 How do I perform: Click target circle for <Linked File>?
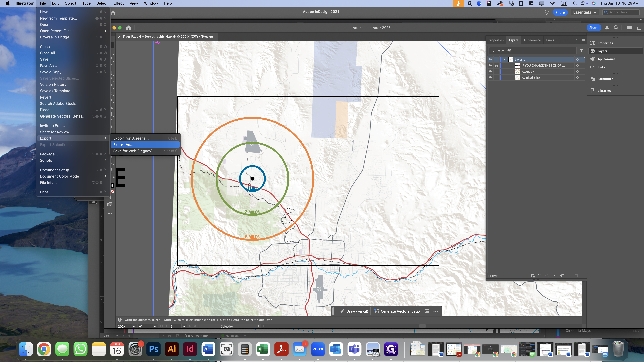pos(577,78)
